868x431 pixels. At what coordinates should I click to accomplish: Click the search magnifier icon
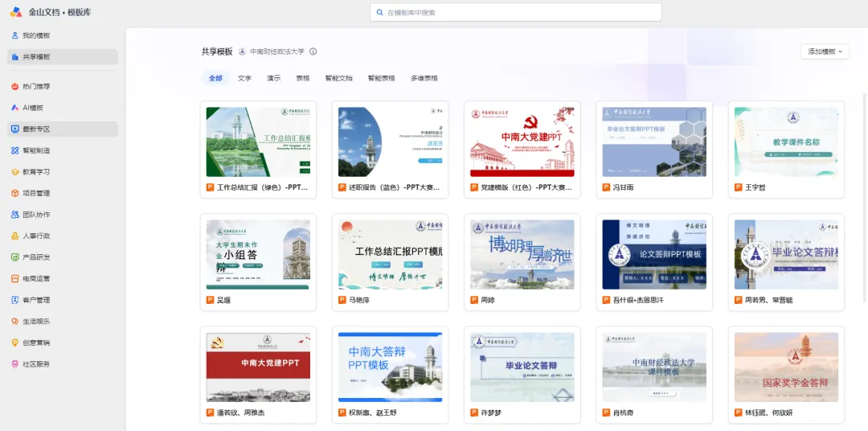tap(379, 12)
